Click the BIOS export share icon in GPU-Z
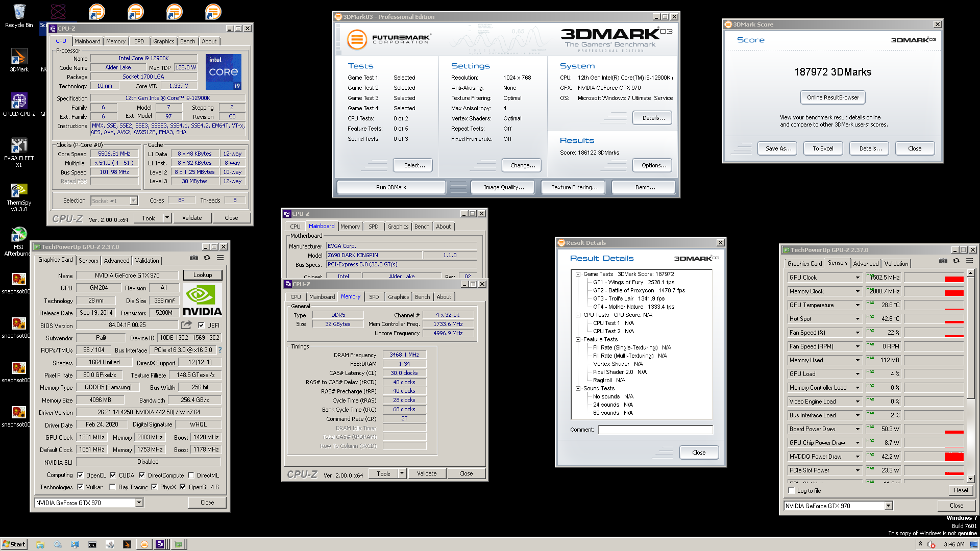Image resolution: width=980 pixels, height=551 pixels. [x=186, y=324]
